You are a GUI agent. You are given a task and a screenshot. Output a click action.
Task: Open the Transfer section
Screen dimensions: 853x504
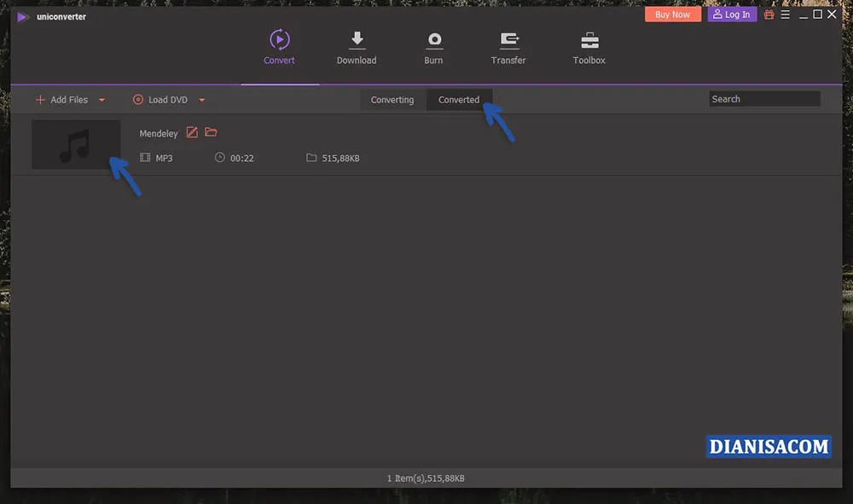point(508,47)
